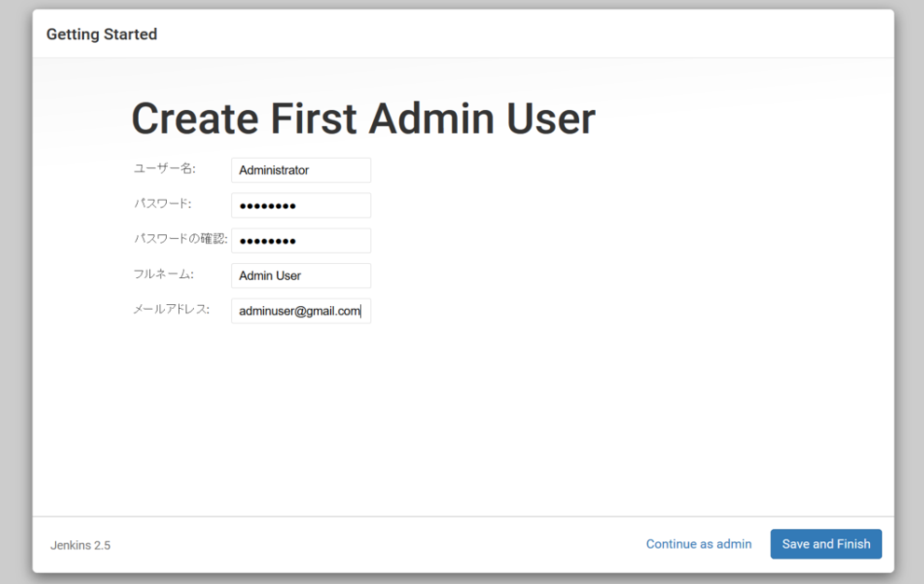Focus the password confirmation field

(x=301, y=241)
